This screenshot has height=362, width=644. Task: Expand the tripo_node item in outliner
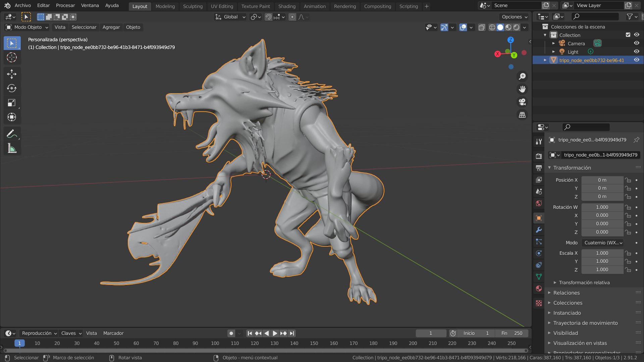click(545, 60)
